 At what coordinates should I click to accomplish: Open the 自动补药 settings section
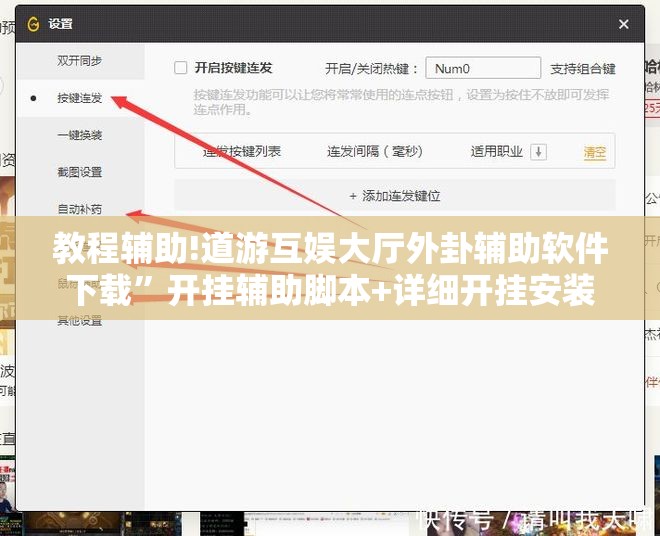(80, 209)
